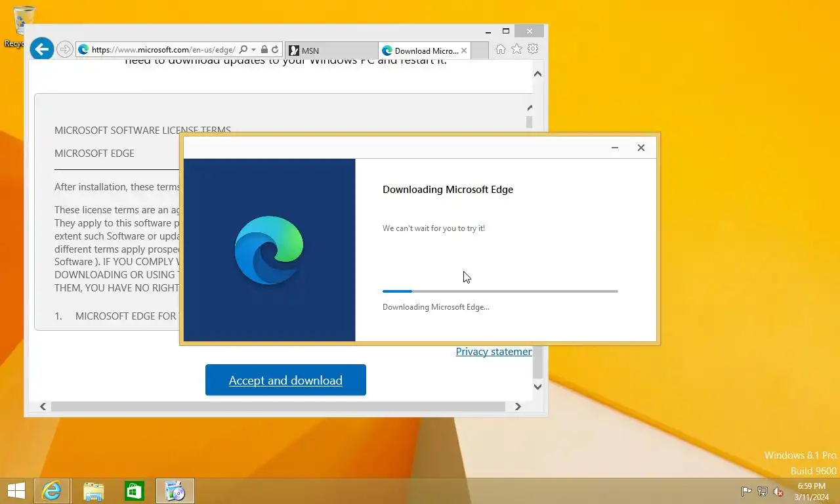Click the 'Downloading Microsoft Edge...' status text
Screen dimensions: 840x504
[436, 307]
